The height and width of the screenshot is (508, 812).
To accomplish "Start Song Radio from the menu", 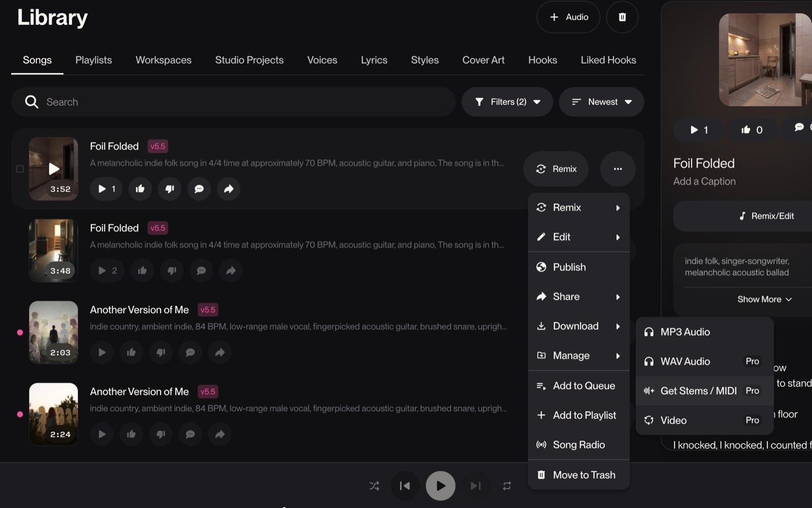I will click(579, 445).
